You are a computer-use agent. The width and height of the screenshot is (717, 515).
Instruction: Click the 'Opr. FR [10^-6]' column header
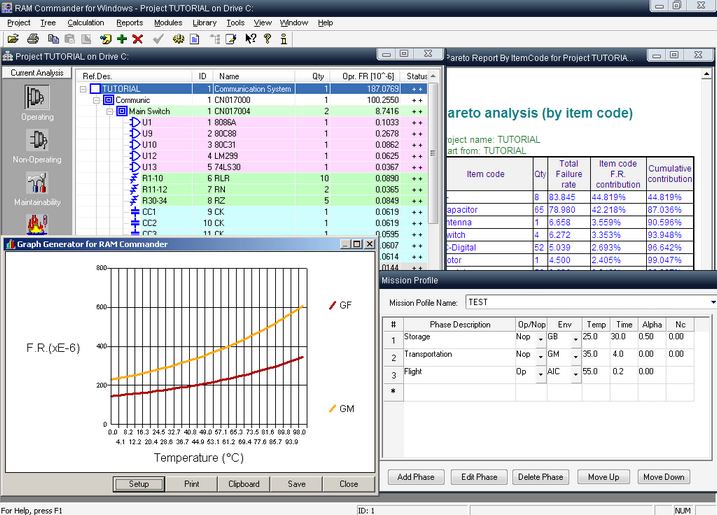click(368, 76)
